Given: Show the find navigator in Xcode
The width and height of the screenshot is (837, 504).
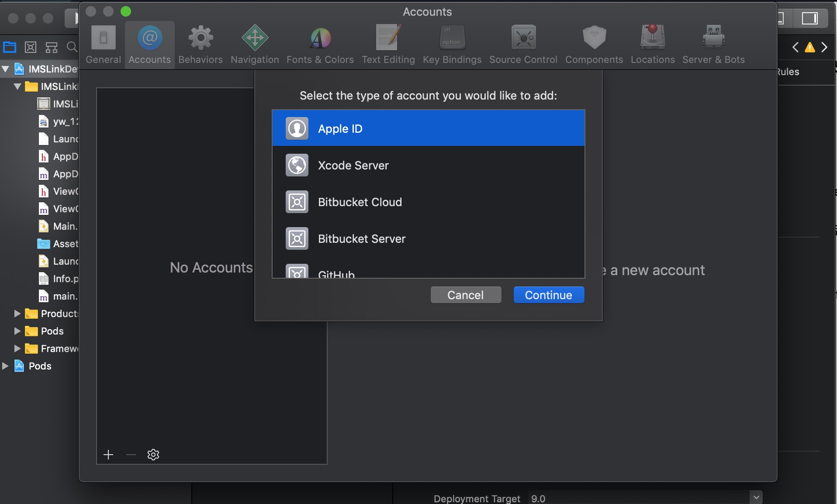Looking at the screenshot, I should (x=72, y=47).
